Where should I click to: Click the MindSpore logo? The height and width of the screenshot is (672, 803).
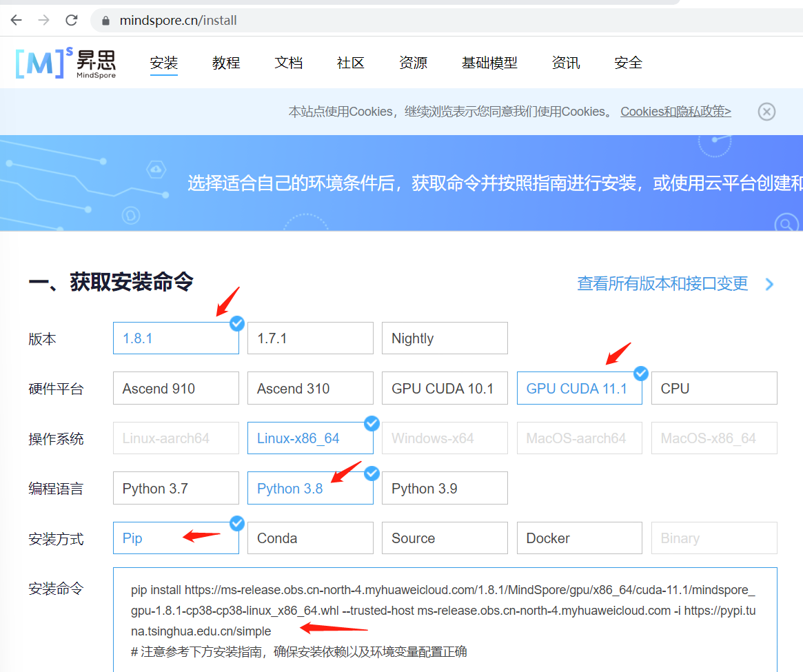click(65, 63)
